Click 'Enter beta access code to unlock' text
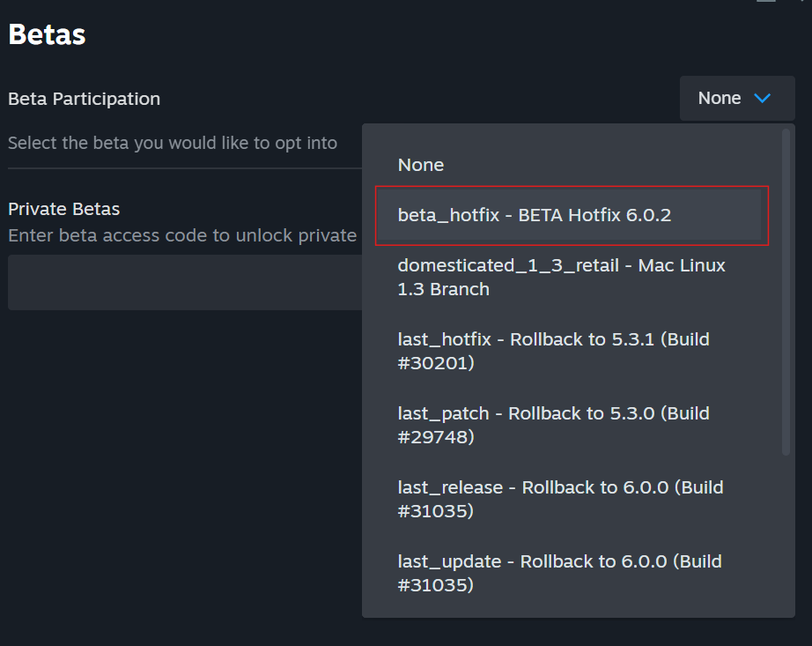812x646 pixels. point(182,235)
